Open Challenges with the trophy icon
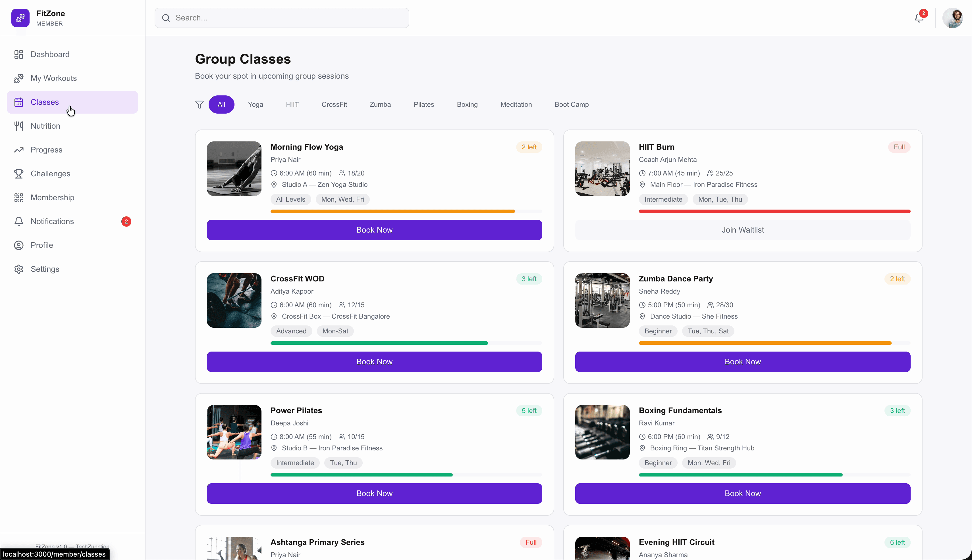 (x=18, y=174)
